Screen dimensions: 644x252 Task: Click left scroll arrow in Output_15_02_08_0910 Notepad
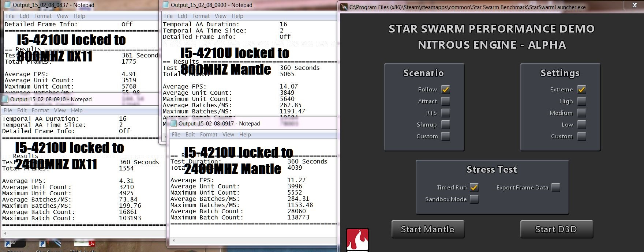coord(5,233)
